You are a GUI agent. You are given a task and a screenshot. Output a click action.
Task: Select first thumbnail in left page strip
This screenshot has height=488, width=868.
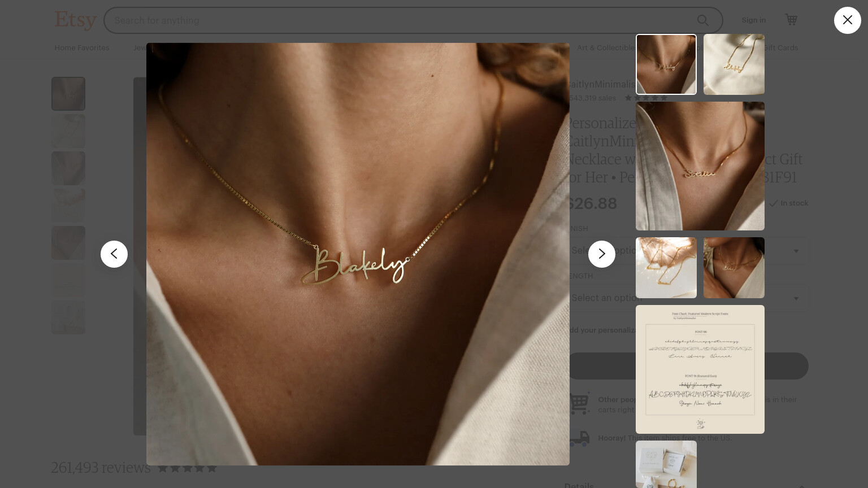(x=68, y=94)
